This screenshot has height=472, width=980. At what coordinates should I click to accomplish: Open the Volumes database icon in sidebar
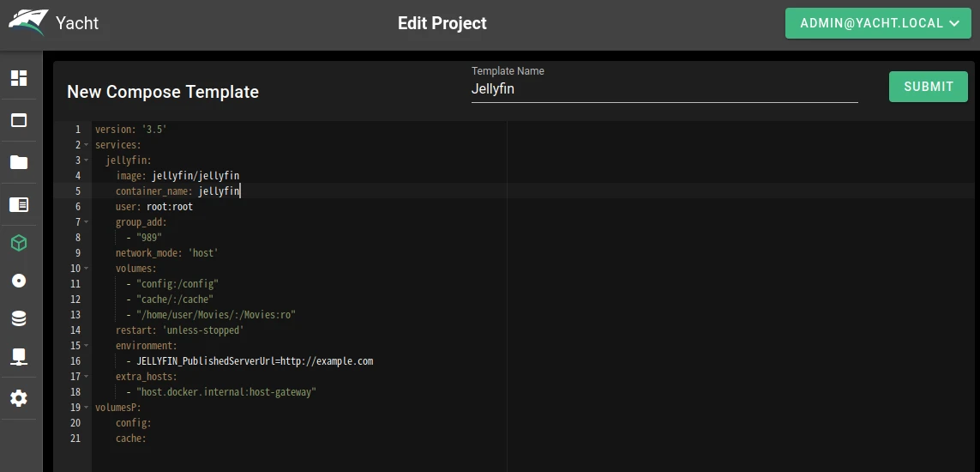(x=19, y=319)
